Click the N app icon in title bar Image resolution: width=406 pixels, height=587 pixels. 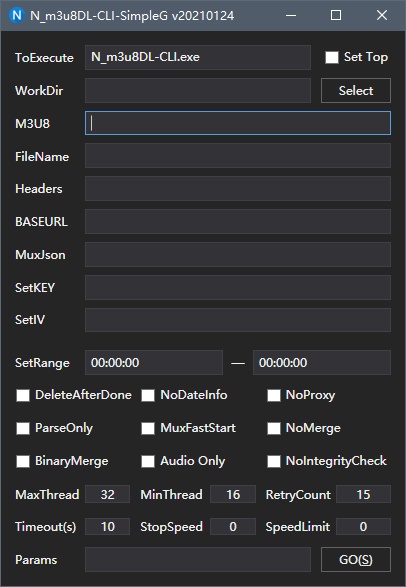[x=16, y=15]
